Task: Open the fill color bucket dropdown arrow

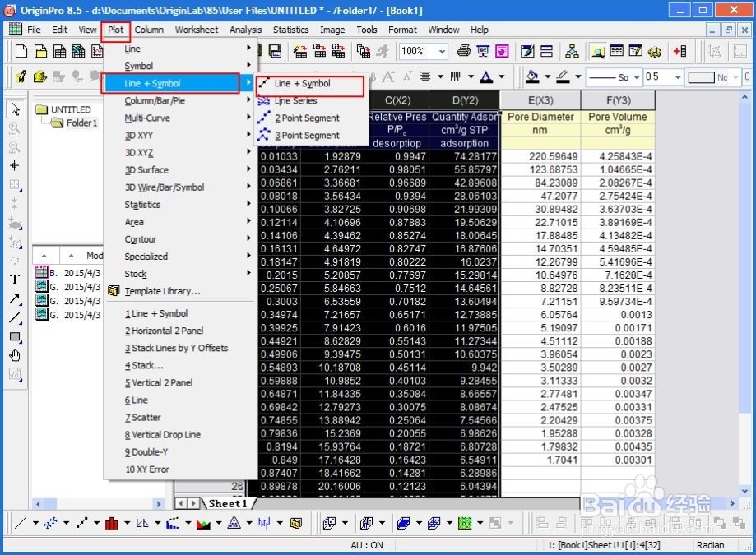Action: (x=547, y=76)
